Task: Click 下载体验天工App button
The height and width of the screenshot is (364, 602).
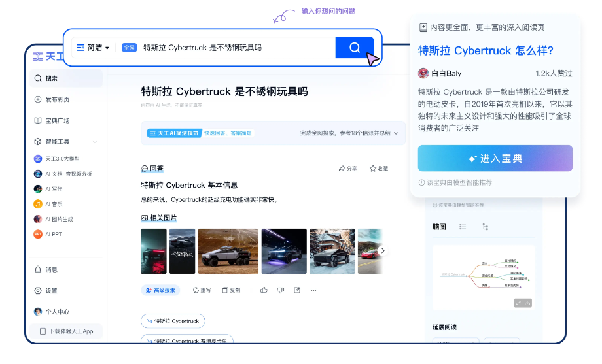Action: [x=67, y=331]
